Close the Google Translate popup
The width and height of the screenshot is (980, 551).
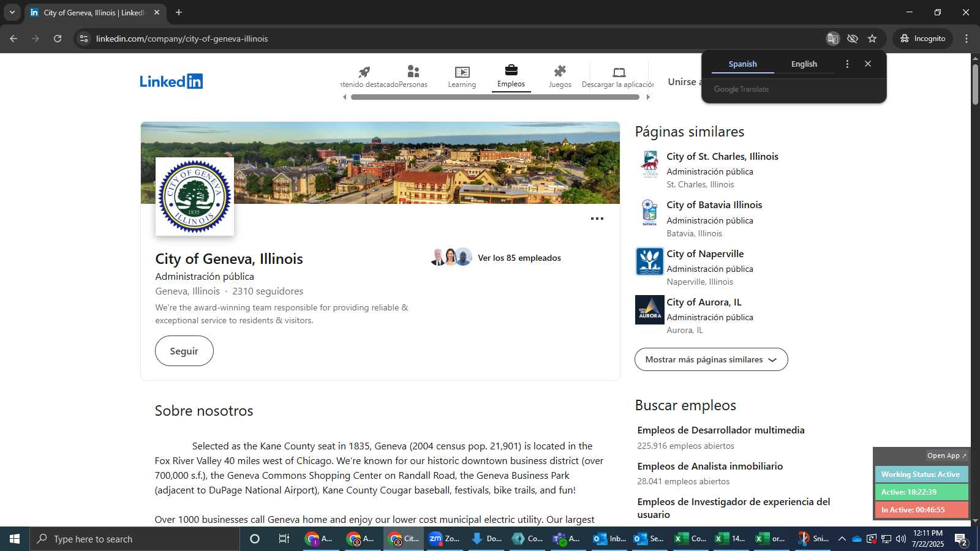pyautogui.click(x=867, y=64)
